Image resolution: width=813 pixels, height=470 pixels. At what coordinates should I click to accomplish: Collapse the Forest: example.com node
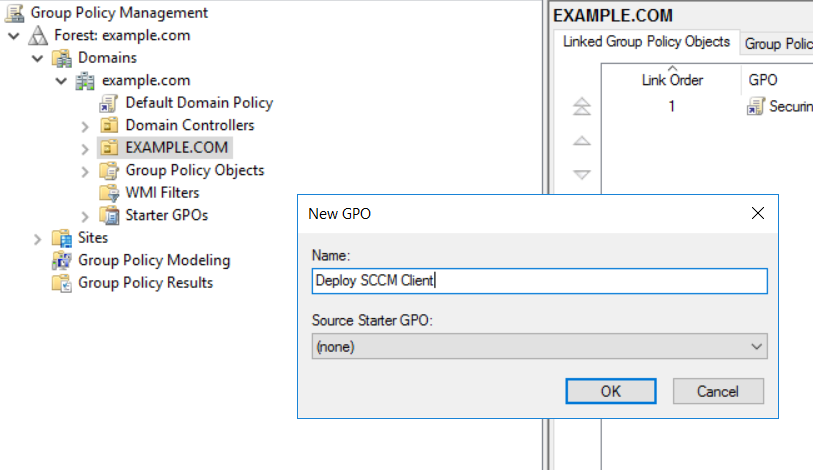coord(13,36)
